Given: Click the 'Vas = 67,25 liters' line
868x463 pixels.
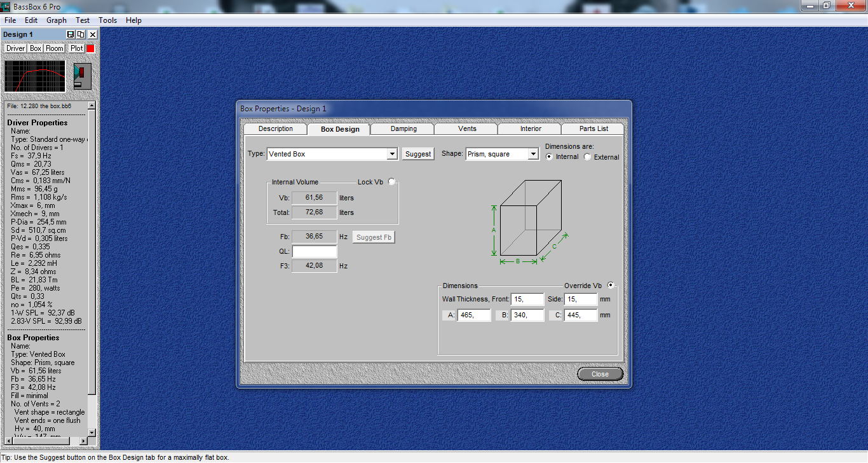Looking at the screenshot, I should (37, 172).
